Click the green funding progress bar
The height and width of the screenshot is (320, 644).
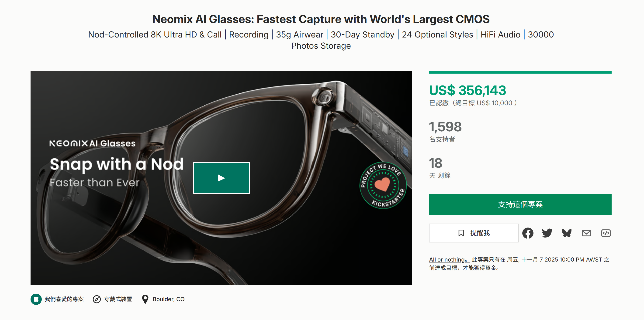pyautogui.click(x=520, y=72)
